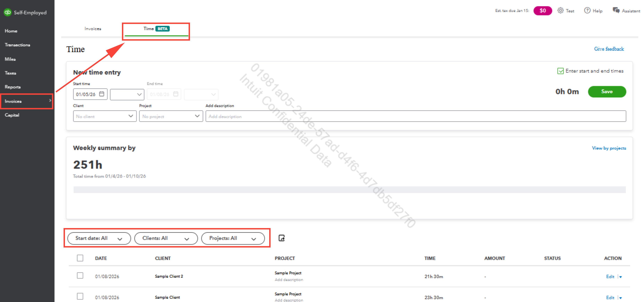Click the export time entries icon
This screenshot has height=302, width=644.
click(x=282, y=238)
